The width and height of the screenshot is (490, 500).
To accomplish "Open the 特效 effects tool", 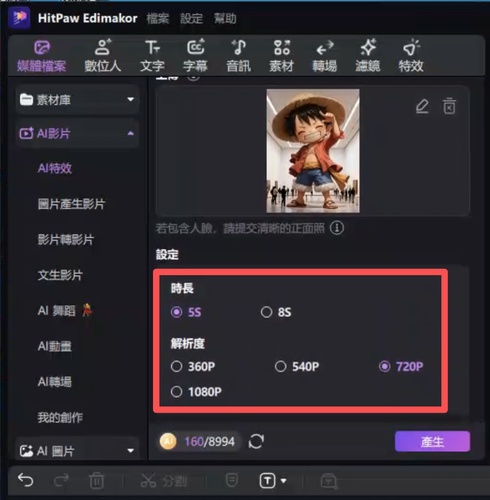I will click(411, 56).
